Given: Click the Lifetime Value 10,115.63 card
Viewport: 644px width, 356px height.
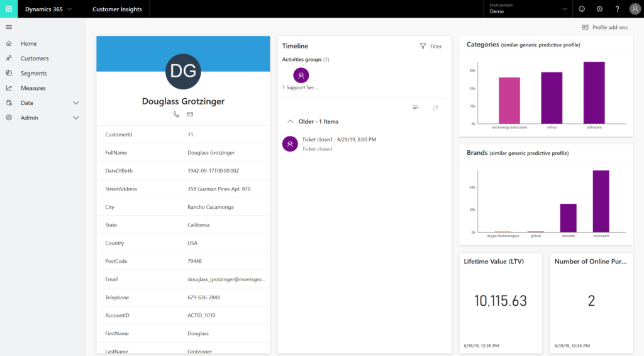Looking at the screenshot, I should point(500,303).
